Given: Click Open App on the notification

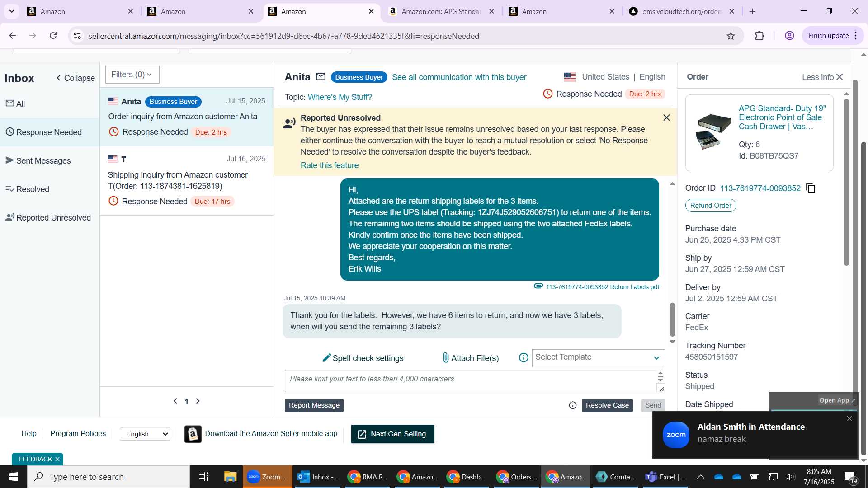Looking at the screenshot, I should pyautogui.click(x=837, y=400).
